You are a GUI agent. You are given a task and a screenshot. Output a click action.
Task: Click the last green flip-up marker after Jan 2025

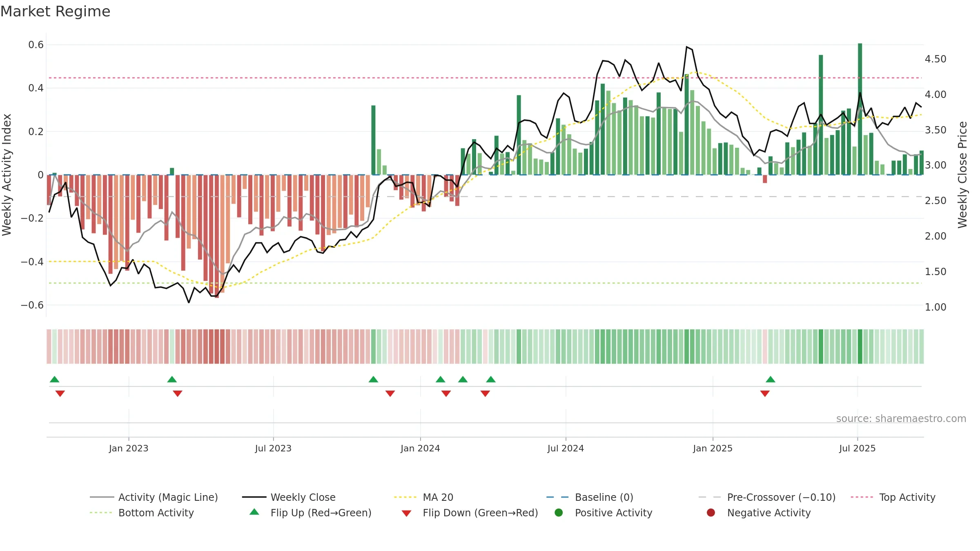pyautogui.click(x=770, y=379)
